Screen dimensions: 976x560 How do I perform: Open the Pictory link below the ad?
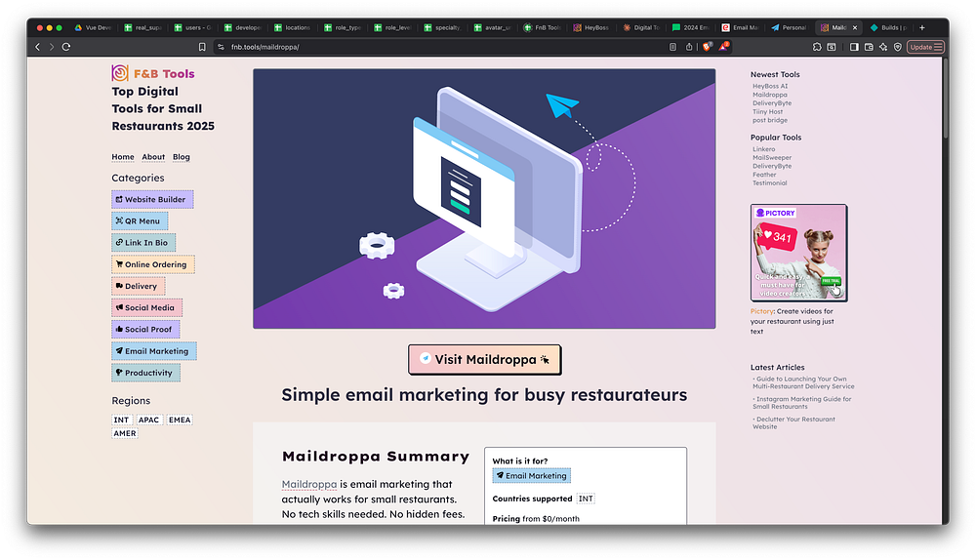(x=762, y=311)
